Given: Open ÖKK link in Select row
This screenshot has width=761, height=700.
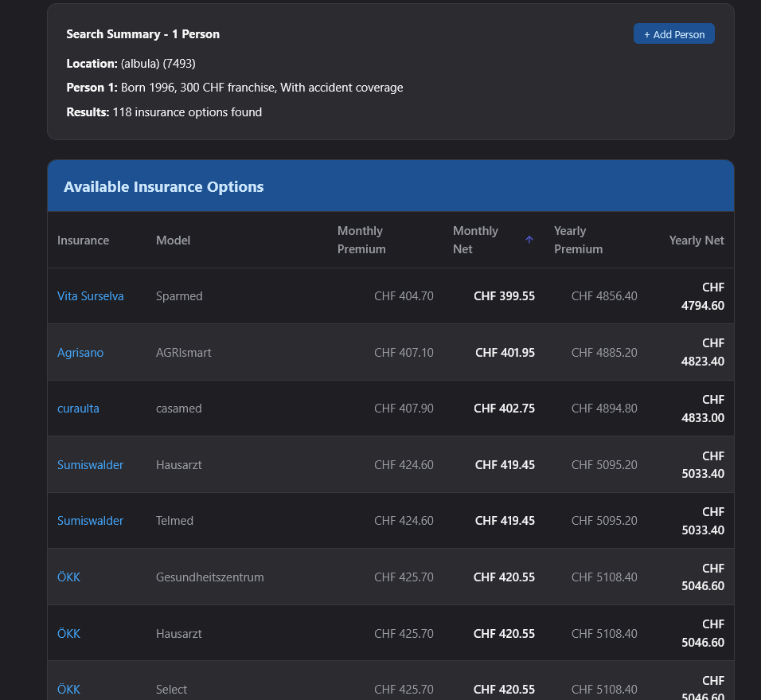Looking at the screenshot, I should [x=68, y=689].
